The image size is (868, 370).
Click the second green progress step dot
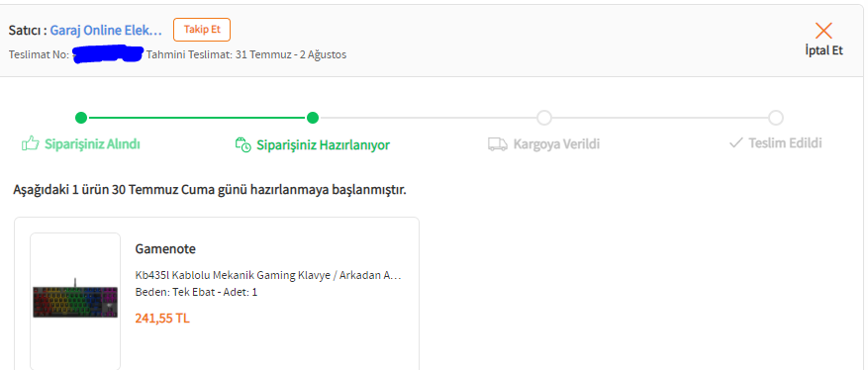tap(313, 118)
